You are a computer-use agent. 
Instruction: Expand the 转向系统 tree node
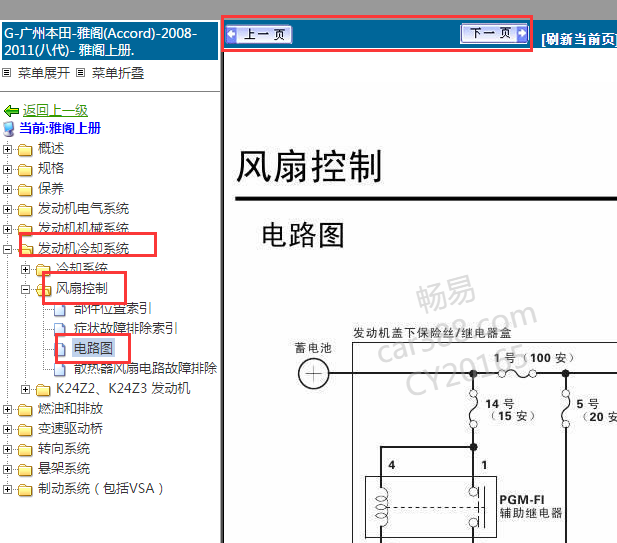tap(7, 449)
